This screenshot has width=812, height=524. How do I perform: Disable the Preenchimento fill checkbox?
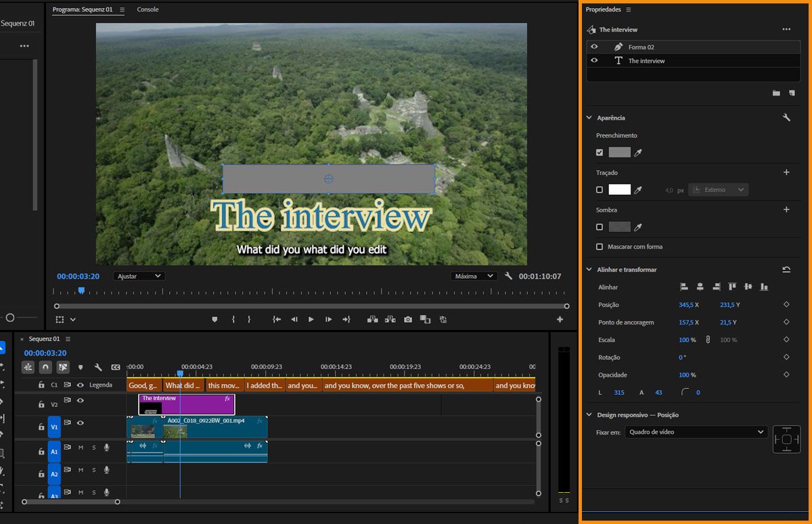tap(600, 153)
